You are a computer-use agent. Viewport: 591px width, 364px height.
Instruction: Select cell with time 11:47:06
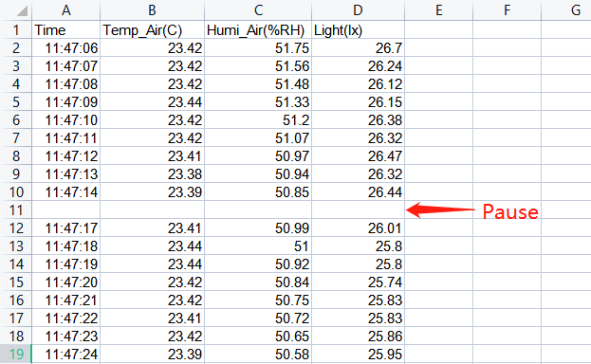coord(66,47)
